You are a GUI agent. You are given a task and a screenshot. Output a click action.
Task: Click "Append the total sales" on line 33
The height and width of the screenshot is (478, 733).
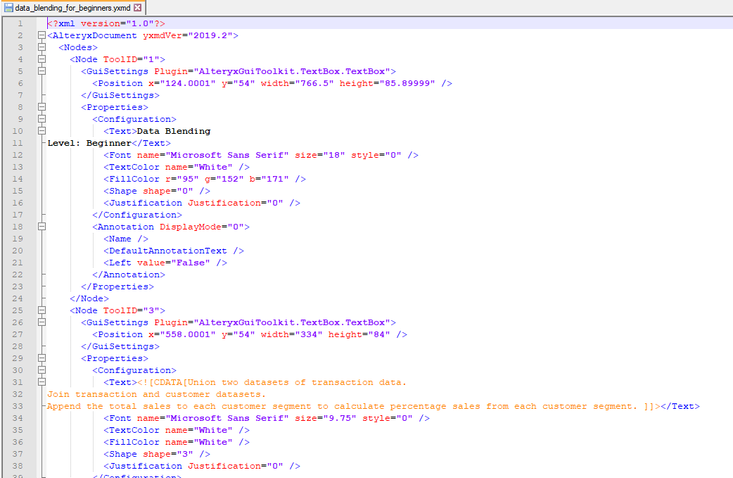(x=109, y=407)
